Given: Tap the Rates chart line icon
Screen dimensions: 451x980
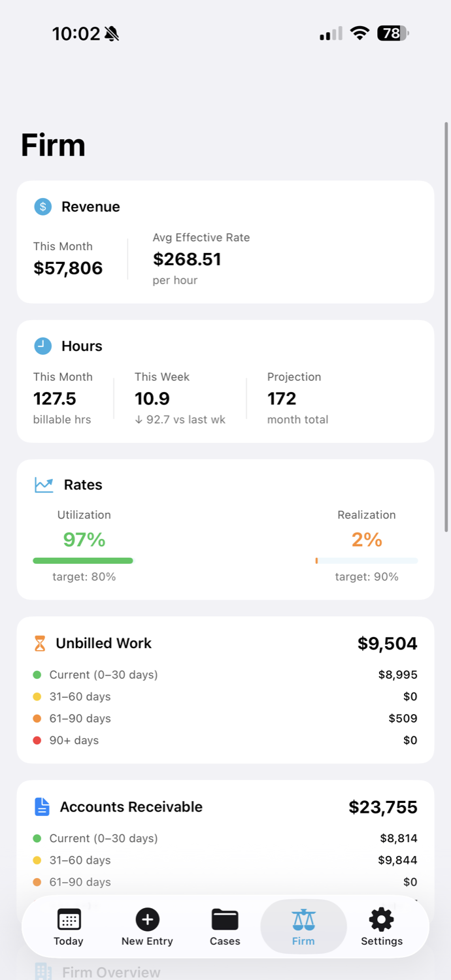Looking at the screenshot, I should coord(44,485).
